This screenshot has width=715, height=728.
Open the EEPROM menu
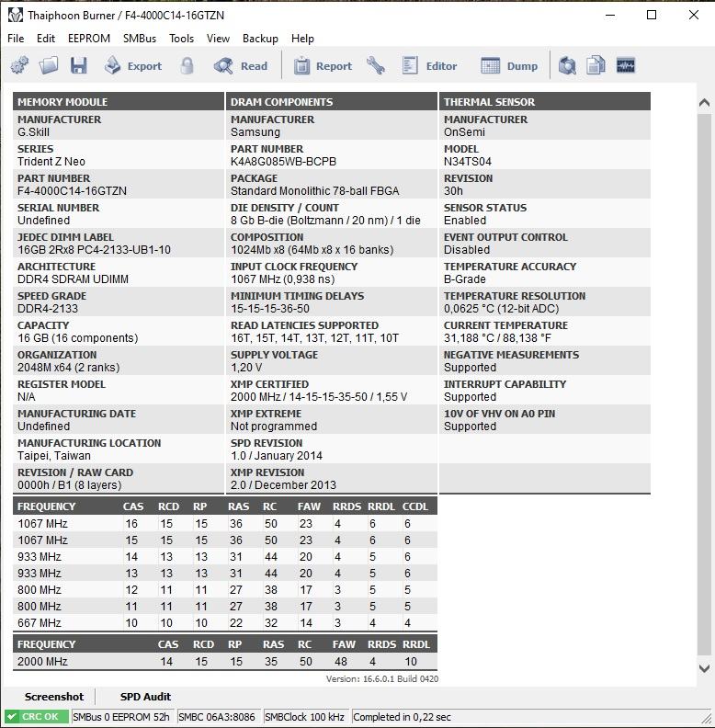tap(89, 39)
